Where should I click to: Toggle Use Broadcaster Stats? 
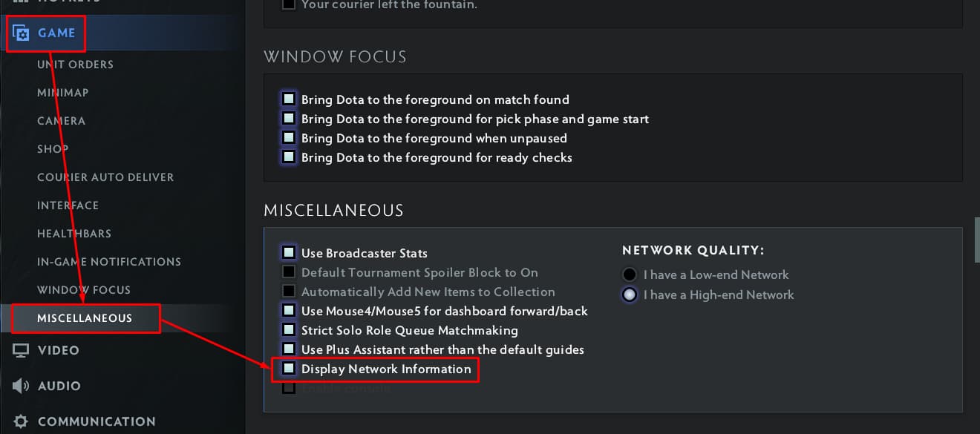(x=288, y=252)
